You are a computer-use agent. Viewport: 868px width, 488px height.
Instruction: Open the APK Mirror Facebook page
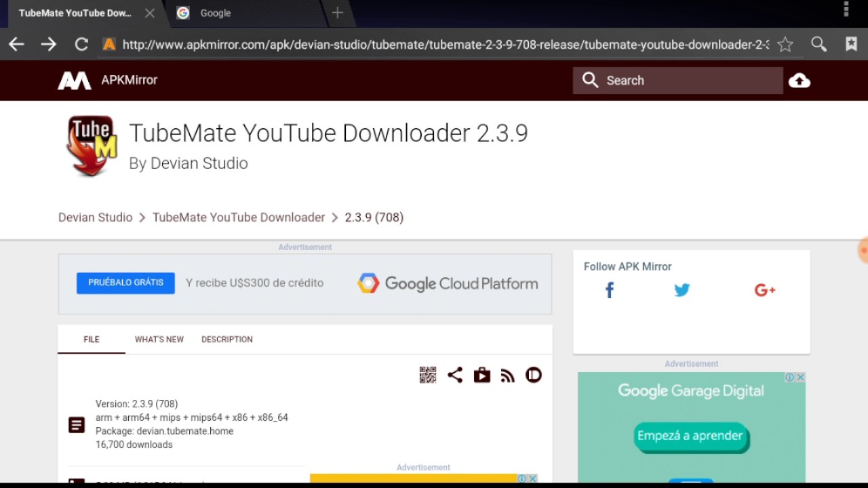610,290
